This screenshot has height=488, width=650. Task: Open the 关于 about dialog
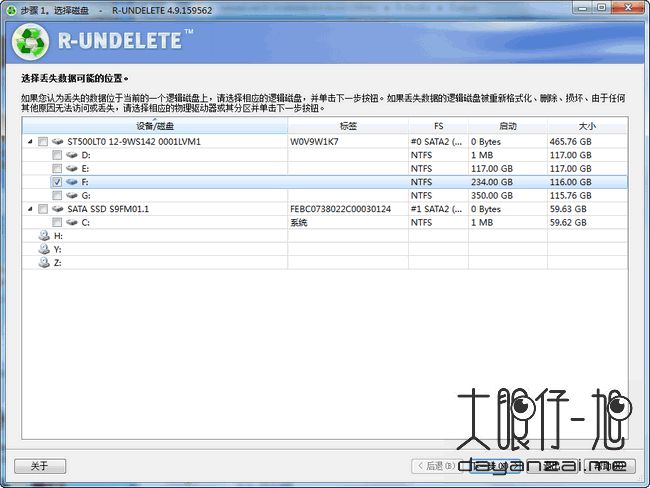point(40,466)
